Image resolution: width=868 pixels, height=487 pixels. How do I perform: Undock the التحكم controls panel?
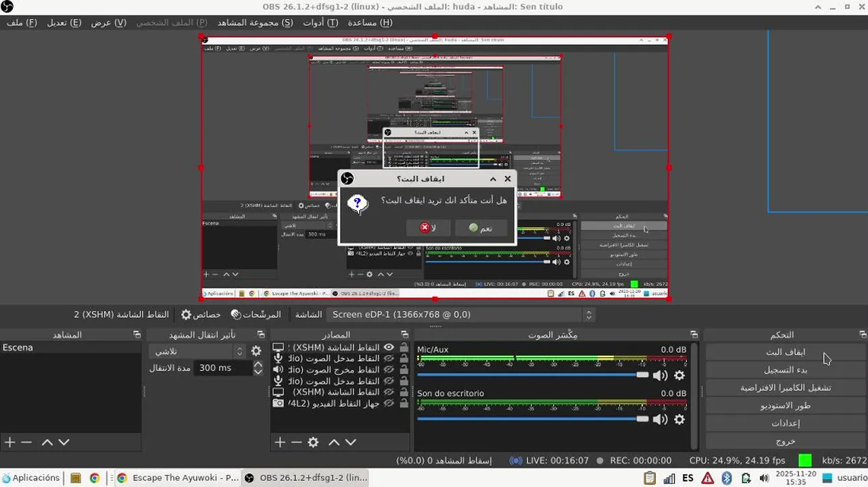tap(863, 335)
